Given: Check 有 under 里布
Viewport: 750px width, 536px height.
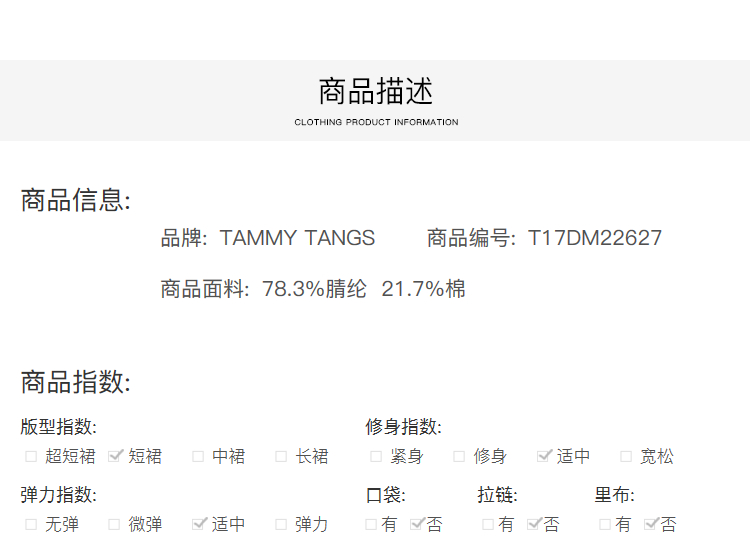Looking at the screenshot, I should [605, 524].
